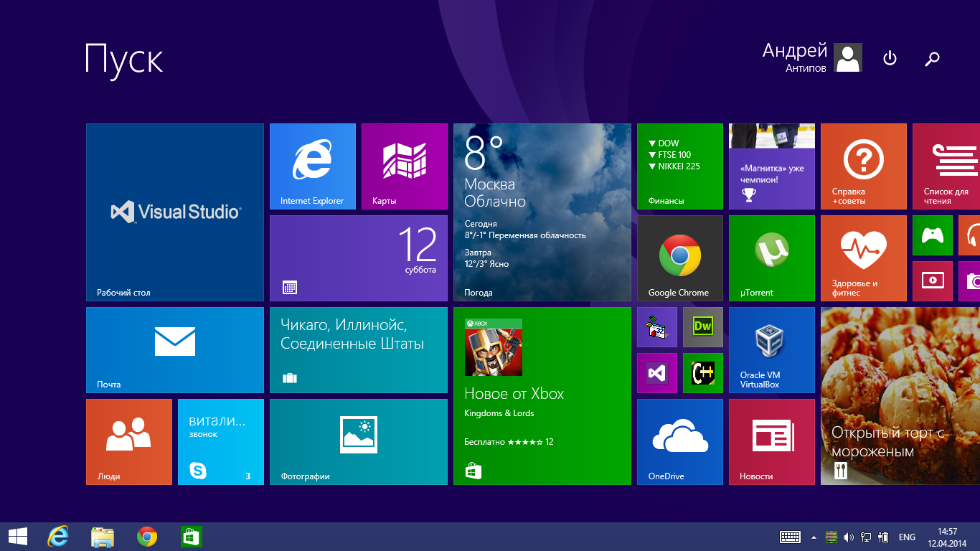This screenshot has height=551, width=980.
Task: Launch the µTorrent tile
Action: click(772, 258)
